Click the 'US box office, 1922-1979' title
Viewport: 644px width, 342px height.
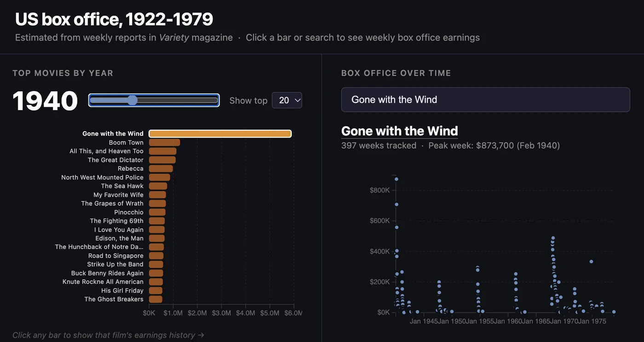pos(114,19)
